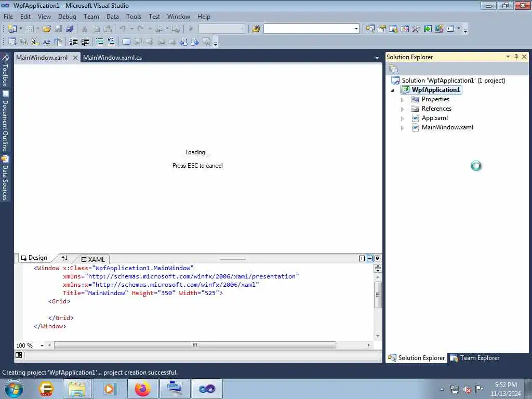Open Solution Explorer from the toolbar icon
532x399 pixels.
point(370,29)
